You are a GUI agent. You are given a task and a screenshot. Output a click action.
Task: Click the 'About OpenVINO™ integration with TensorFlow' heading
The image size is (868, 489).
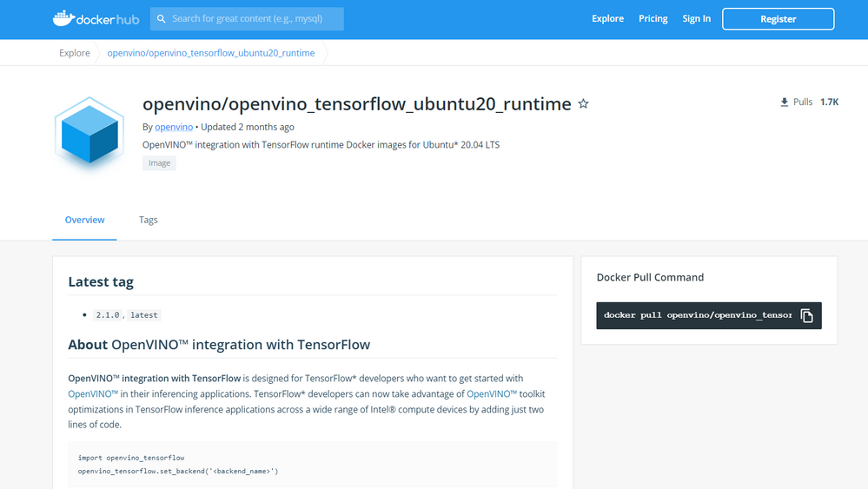coord(219,345)
